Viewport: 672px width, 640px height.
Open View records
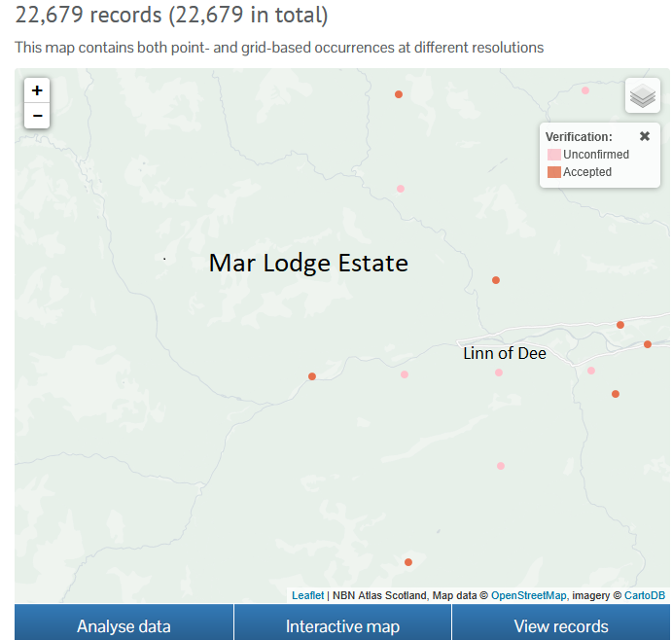[x=560, y=625]
